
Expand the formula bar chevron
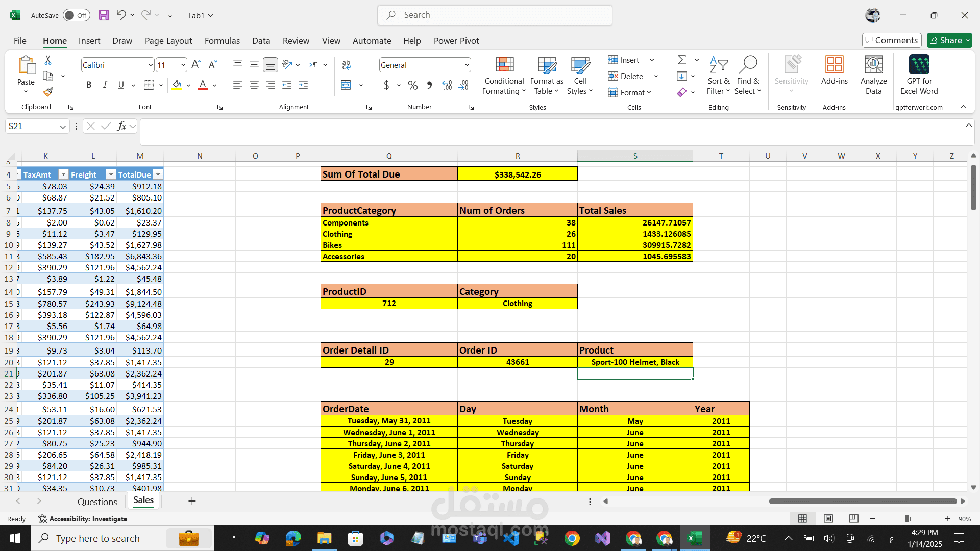969,126
